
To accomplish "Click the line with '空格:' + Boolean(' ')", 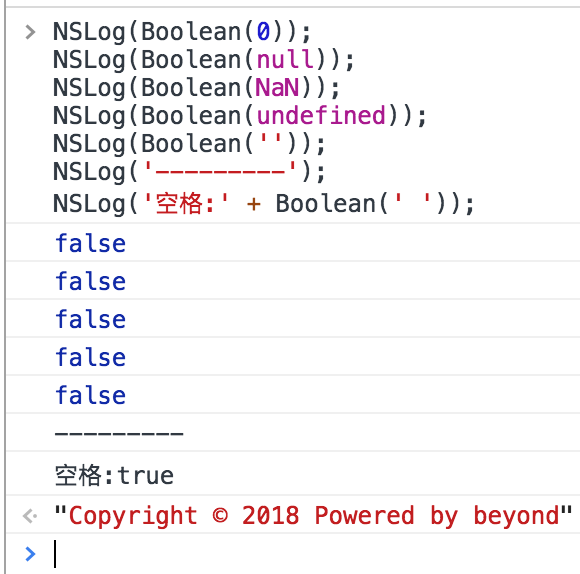I will [x=263, y=204].
